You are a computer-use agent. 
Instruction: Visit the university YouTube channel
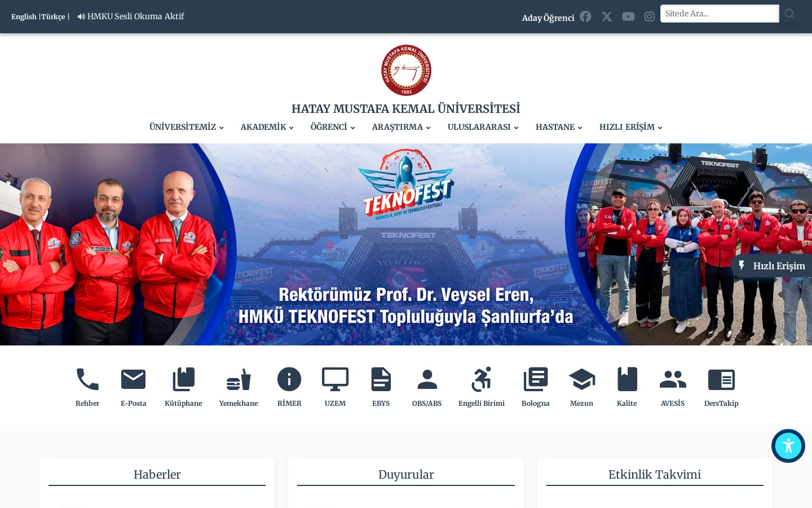point(628,16)
